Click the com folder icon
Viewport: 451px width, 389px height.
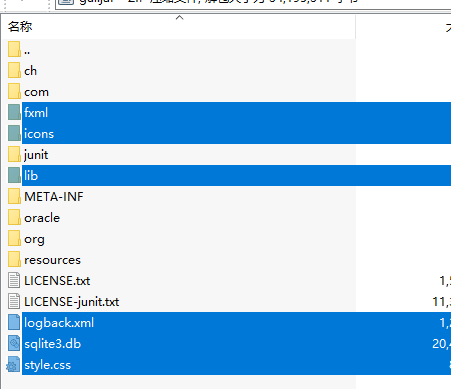point(14,91)
